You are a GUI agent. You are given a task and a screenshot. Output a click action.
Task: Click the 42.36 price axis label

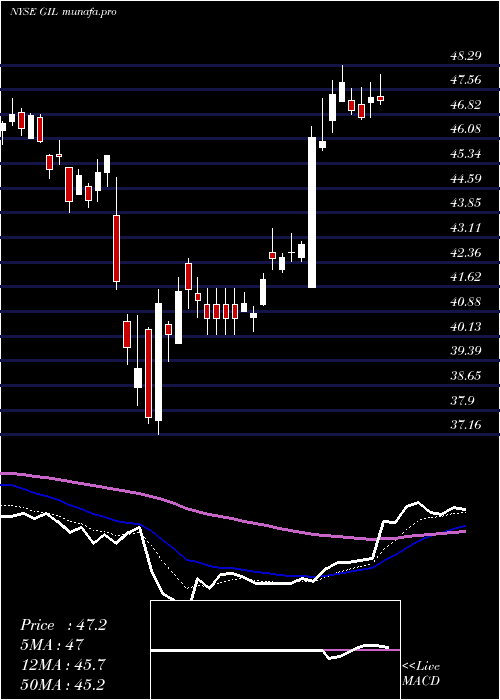(x=466, y=253)
